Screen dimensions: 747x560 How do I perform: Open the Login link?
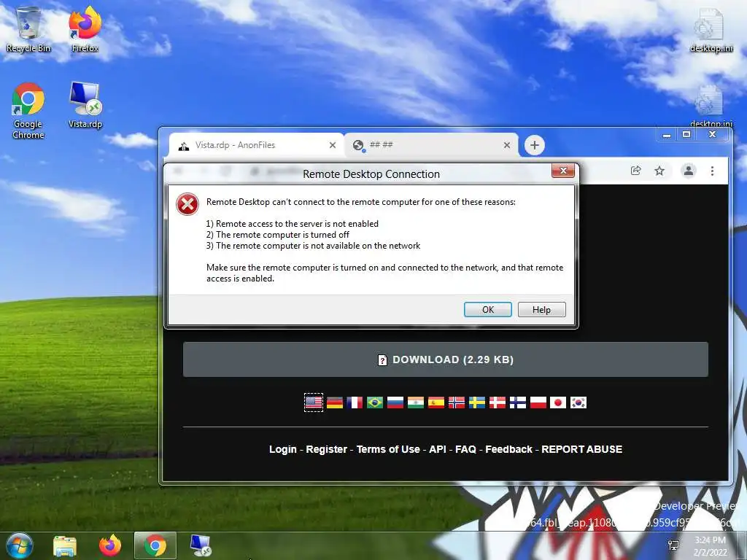[282, 449]
